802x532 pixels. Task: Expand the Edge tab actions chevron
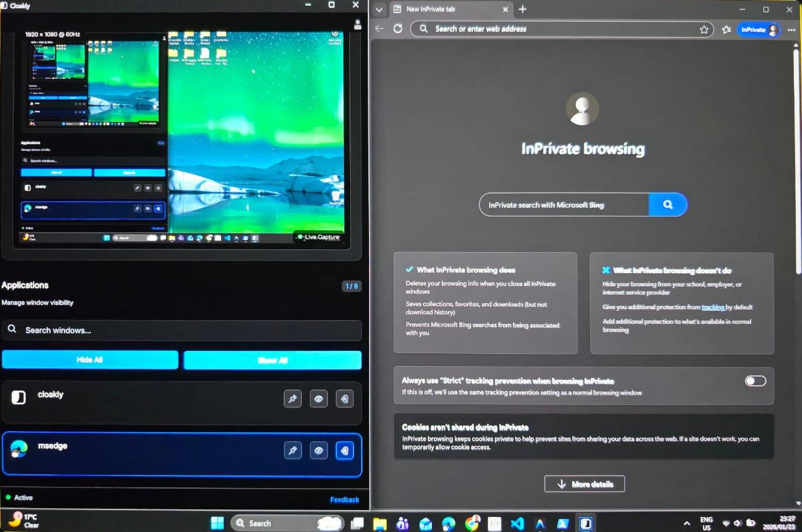[x=379, y=9]
